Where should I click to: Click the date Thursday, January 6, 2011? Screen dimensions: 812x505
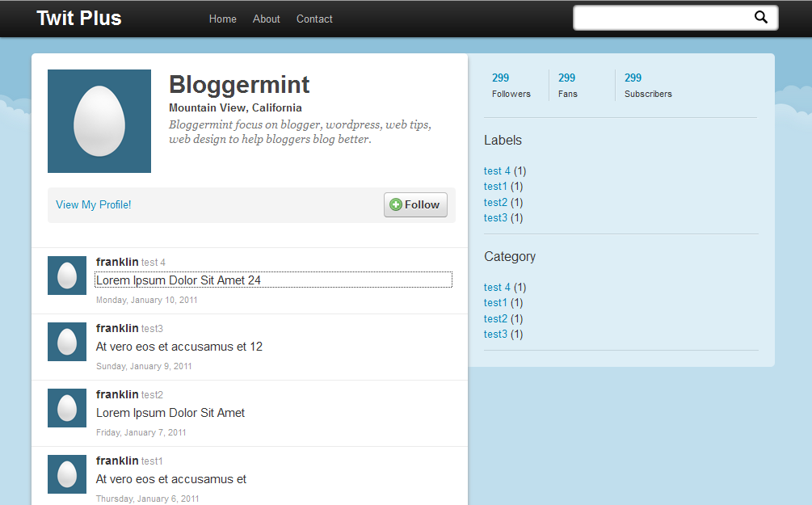pyautogui.click(x=148, y=499)
